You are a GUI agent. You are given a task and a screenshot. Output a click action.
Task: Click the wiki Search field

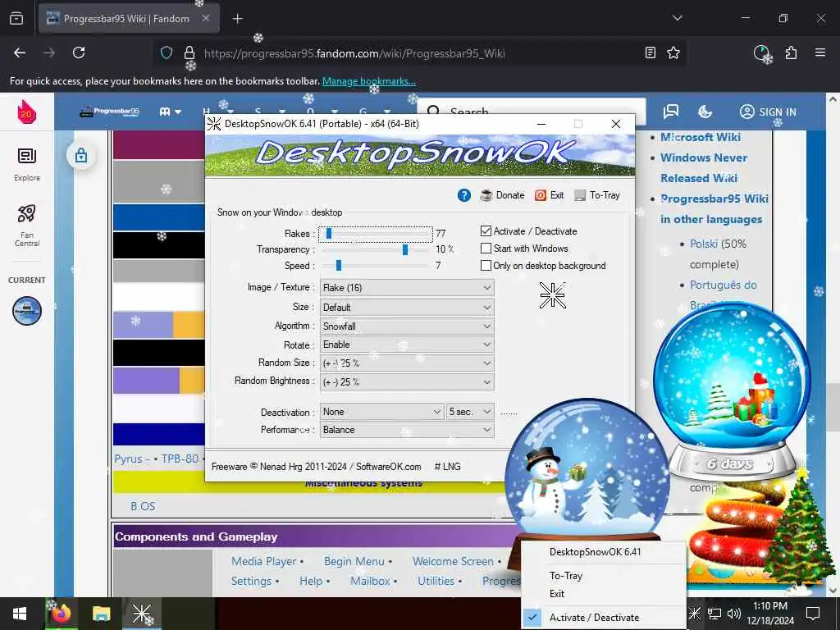pos(531,112)
